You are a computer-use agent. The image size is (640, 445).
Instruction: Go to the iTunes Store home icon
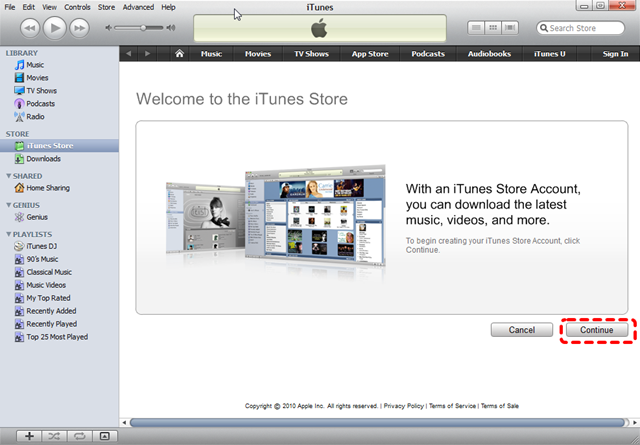179,53
